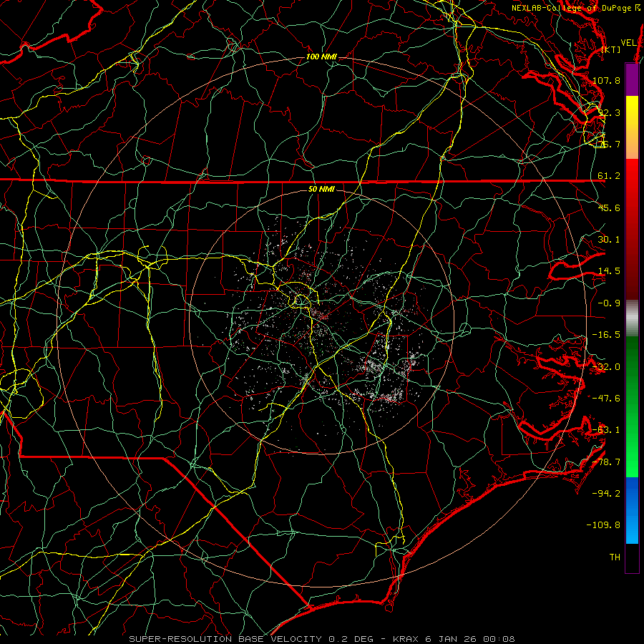Click the 45.6 legend value
This screenshot has width=644, height=644.
609,208
